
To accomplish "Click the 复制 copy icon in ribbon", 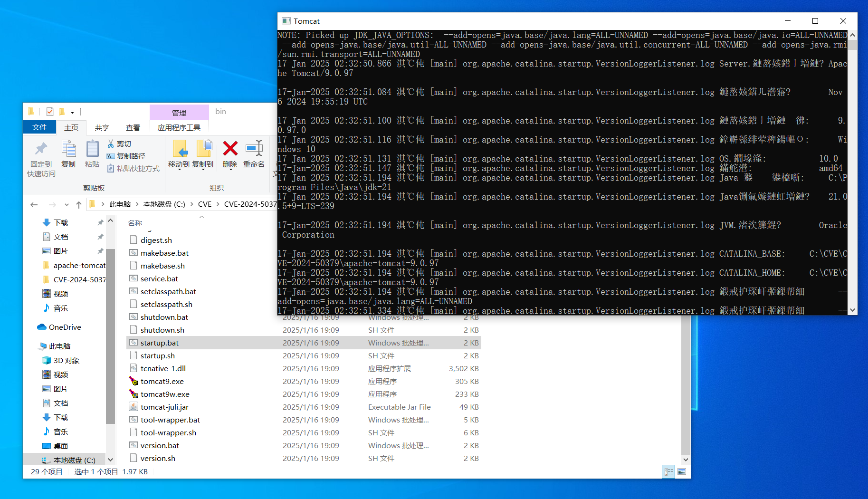I will (68, 149).
